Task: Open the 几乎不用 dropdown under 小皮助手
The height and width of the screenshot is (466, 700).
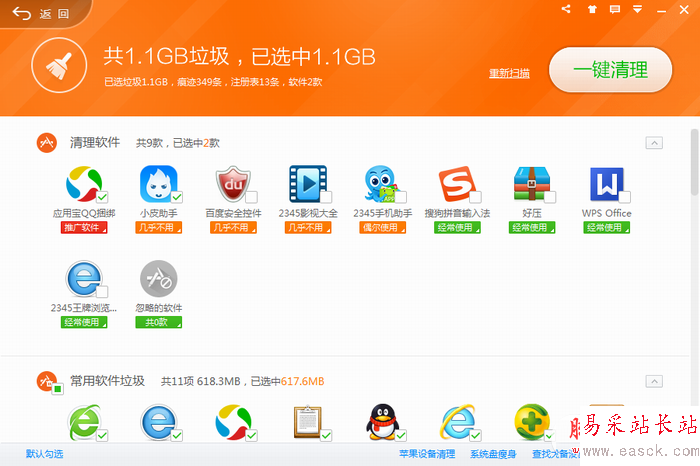Action: 158,228
